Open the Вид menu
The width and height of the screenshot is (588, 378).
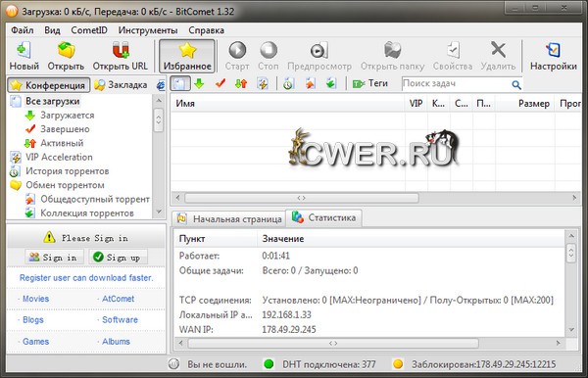[52, 30]
